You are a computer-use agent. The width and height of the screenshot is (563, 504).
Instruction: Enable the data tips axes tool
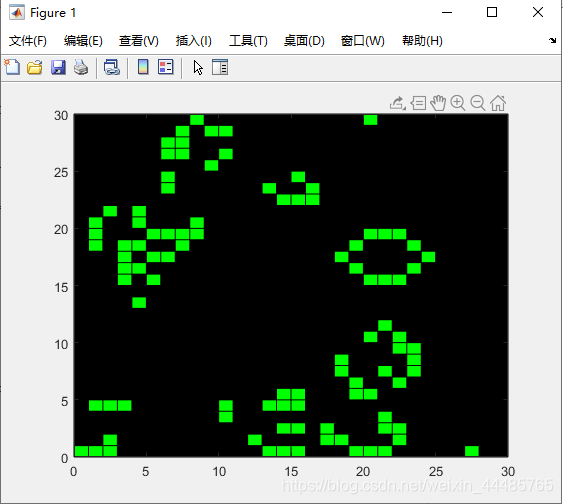tap(418, 103)
